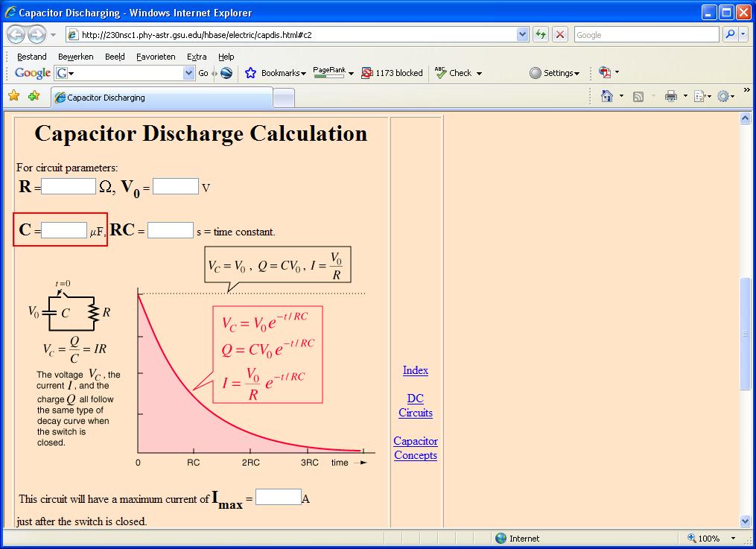Screen dimensions: 756x549
Task: Open the Extra menu
Action: [x=197, y=57]
